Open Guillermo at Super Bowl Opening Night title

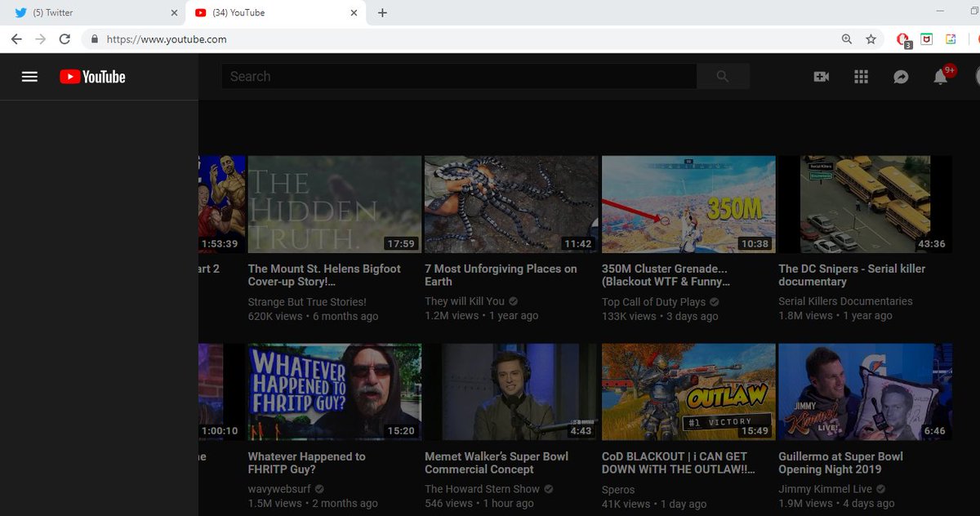tap(841, 463)
